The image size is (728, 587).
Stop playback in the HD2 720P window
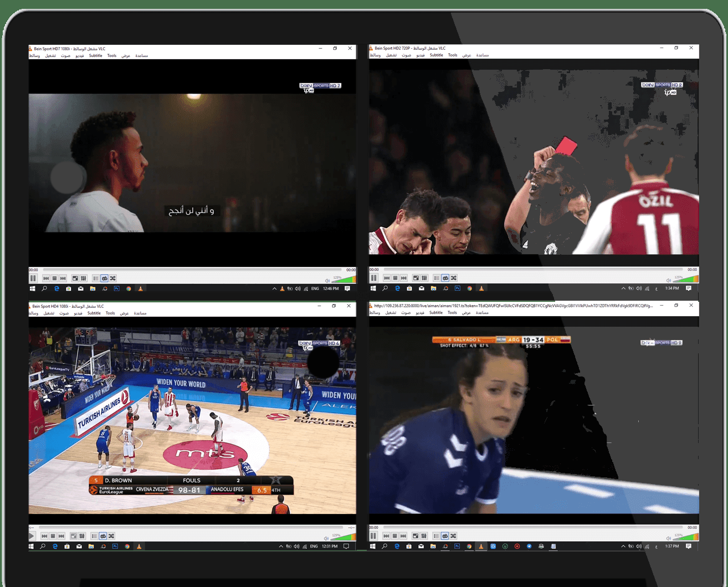pos(395,278)
